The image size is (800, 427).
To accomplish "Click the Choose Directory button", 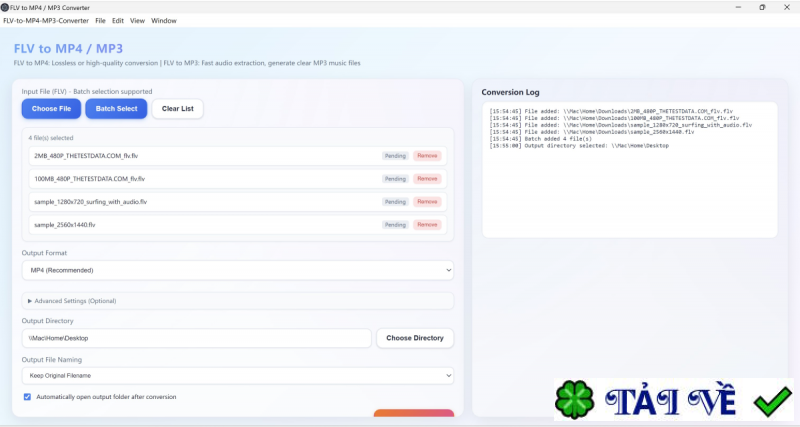I will tap(415, 338).
